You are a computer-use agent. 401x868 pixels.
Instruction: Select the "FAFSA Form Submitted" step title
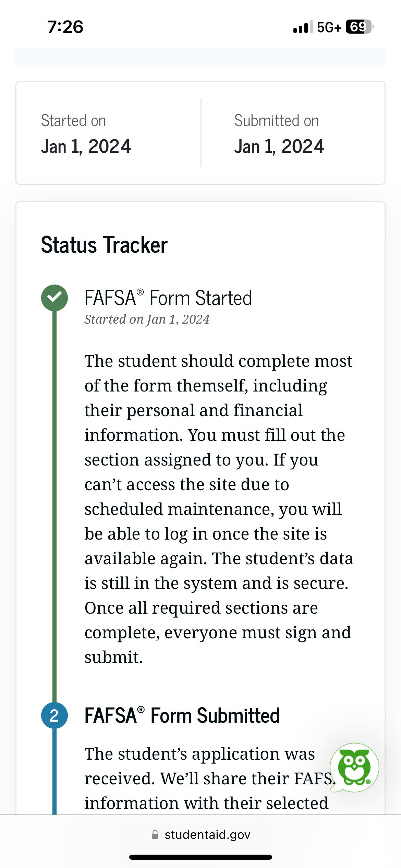click(x=182, y=716)
